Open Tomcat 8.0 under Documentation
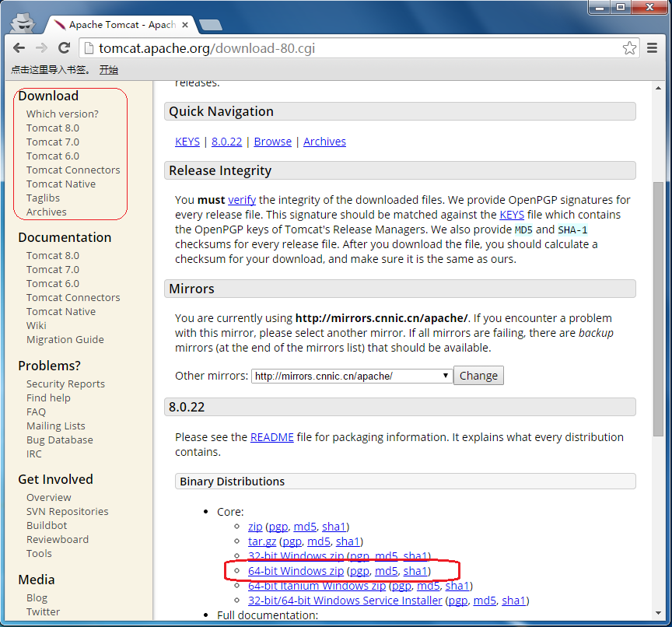Screen dimensions: 672x627 click(53, 255)
